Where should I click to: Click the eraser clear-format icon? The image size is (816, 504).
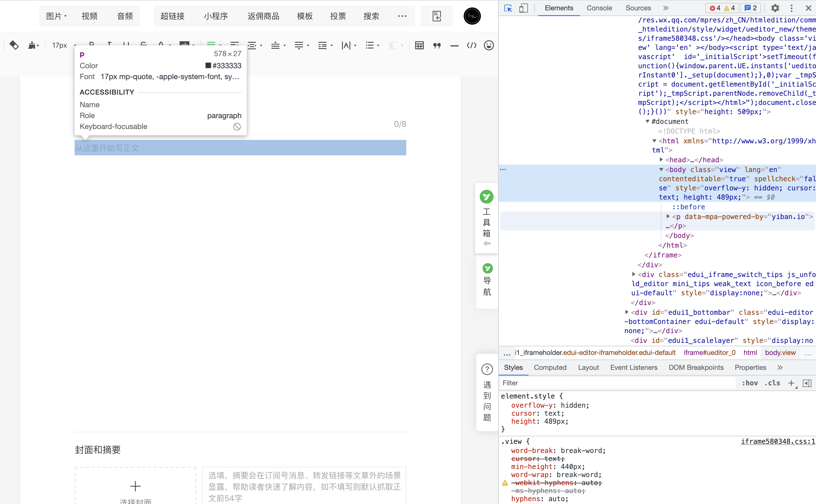[14, 45]
